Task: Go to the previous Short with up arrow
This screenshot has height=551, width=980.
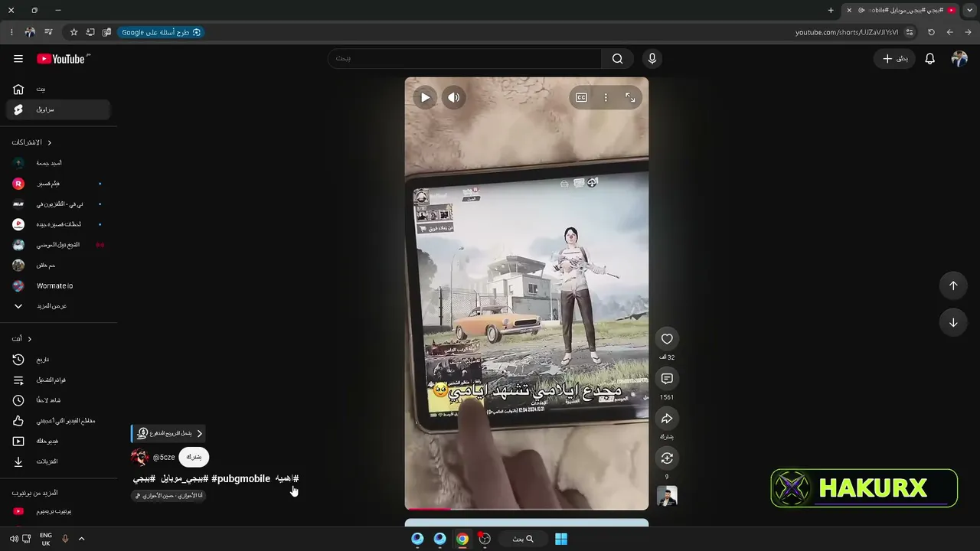Action: pyautogui.click(x=953, y=285)
